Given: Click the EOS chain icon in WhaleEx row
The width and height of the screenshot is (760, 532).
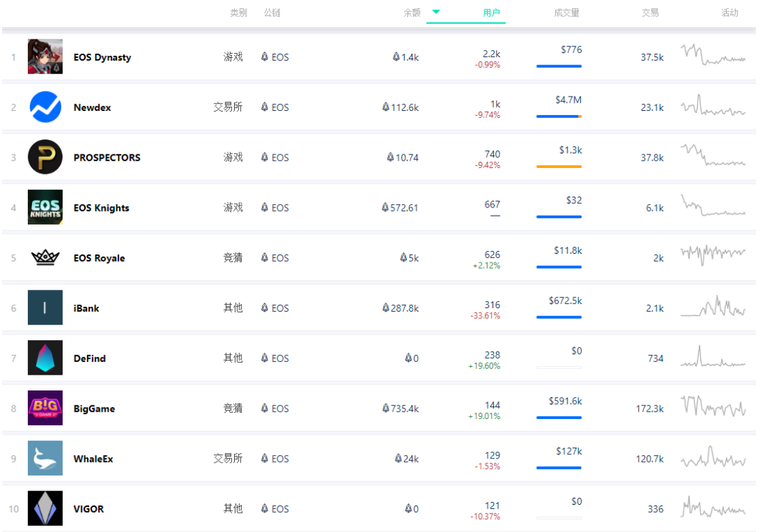Looking at the screenshot, I should point(265,459).
